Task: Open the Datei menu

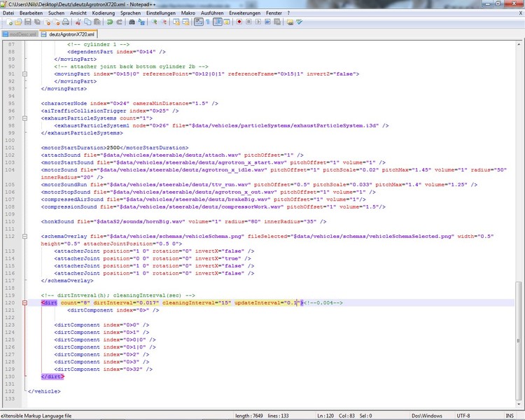Action: click(x=8, y=13)
